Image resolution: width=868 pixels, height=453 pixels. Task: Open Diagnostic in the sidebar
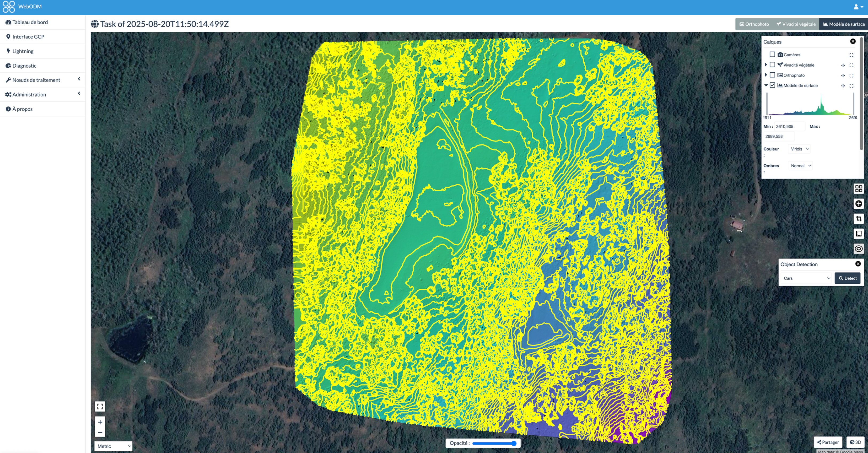24,66
